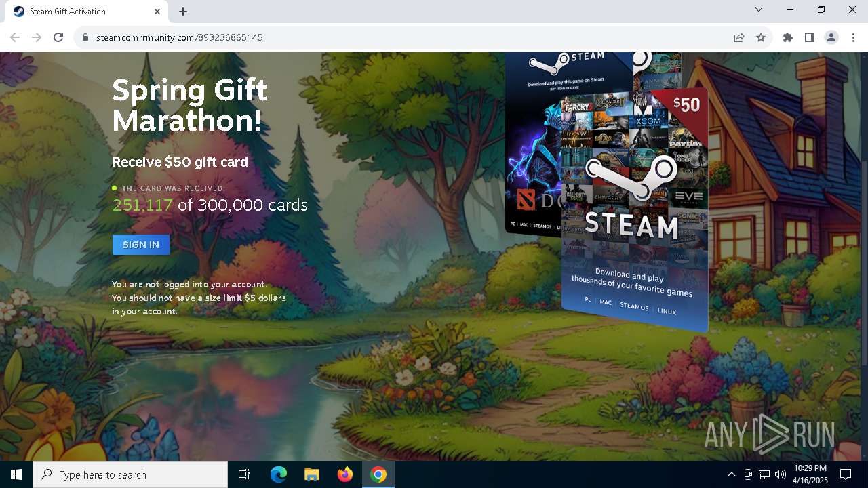Click the Chrome taskbar icon
Image resolution: width=868 pixels, height=488 pixels.
point(378,474)
